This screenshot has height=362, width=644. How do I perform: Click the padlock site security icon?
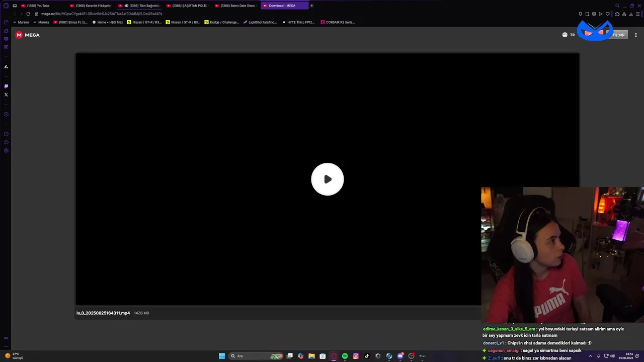36,14
